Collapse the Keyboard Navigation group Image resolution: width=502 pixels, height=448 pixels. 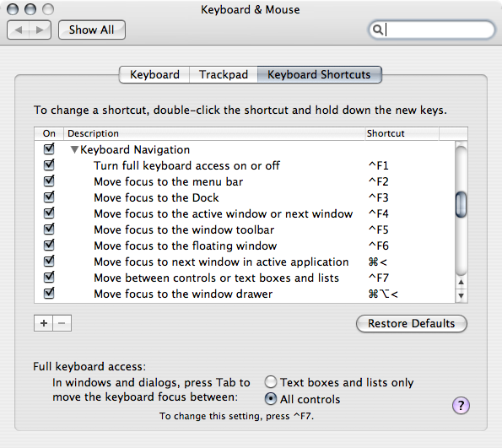74,149
